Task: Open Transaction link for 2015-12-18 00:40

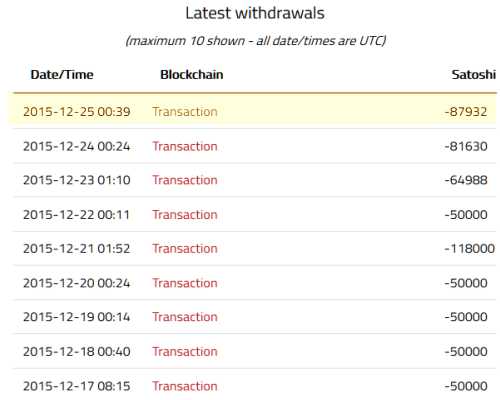Action: click(185, 352)
